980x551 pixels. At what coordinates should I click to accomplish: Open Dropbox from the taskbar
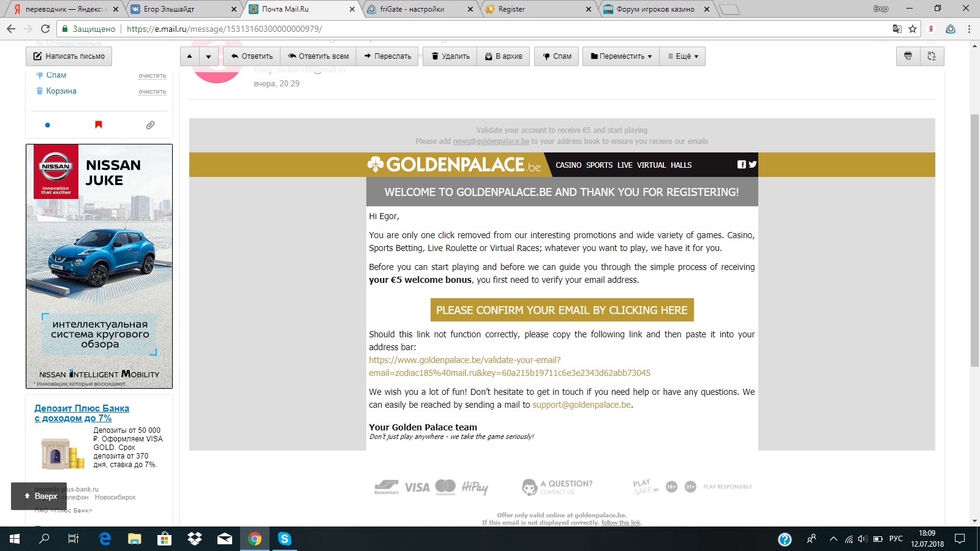pos(194,539)
